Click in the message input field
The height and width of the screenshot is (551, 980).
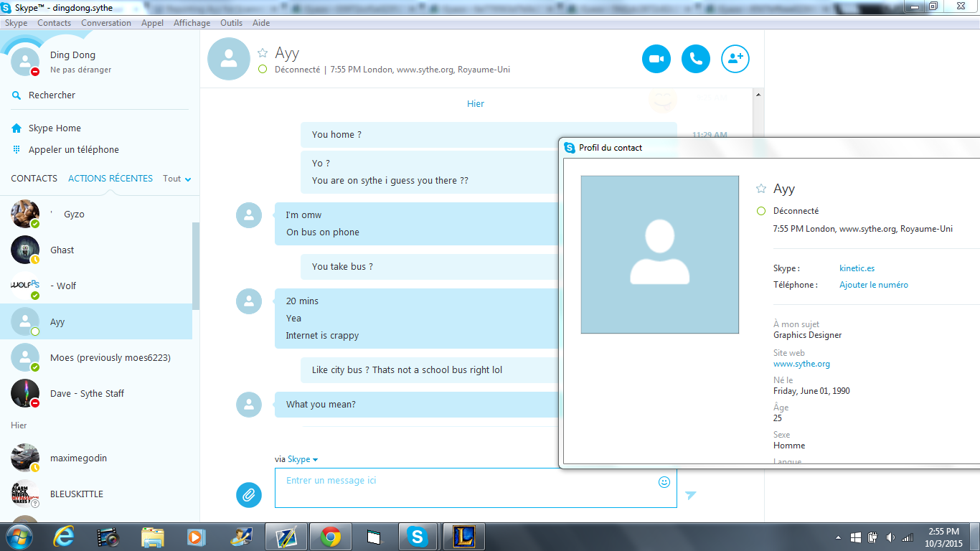point(476,488)
